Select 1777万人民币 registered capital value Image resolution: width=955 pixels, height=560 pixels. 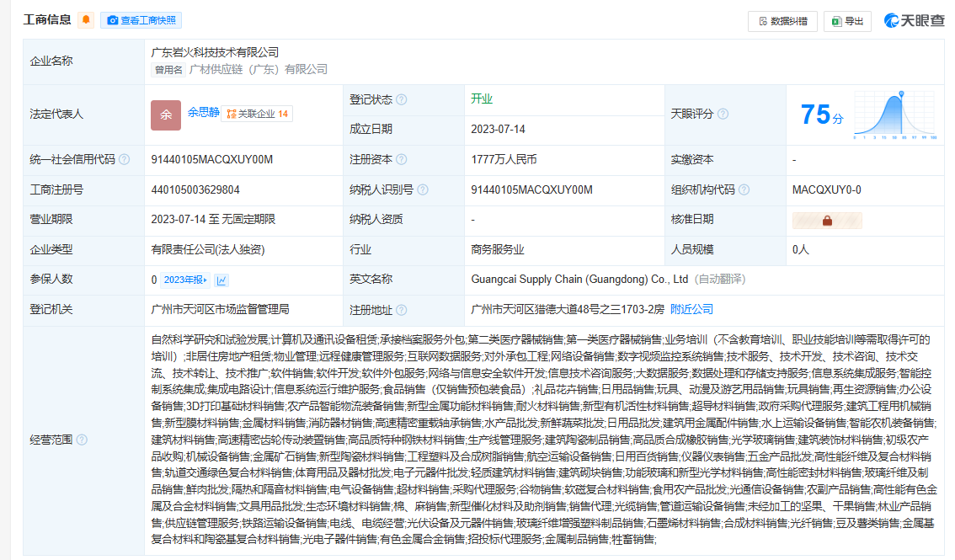504,159
